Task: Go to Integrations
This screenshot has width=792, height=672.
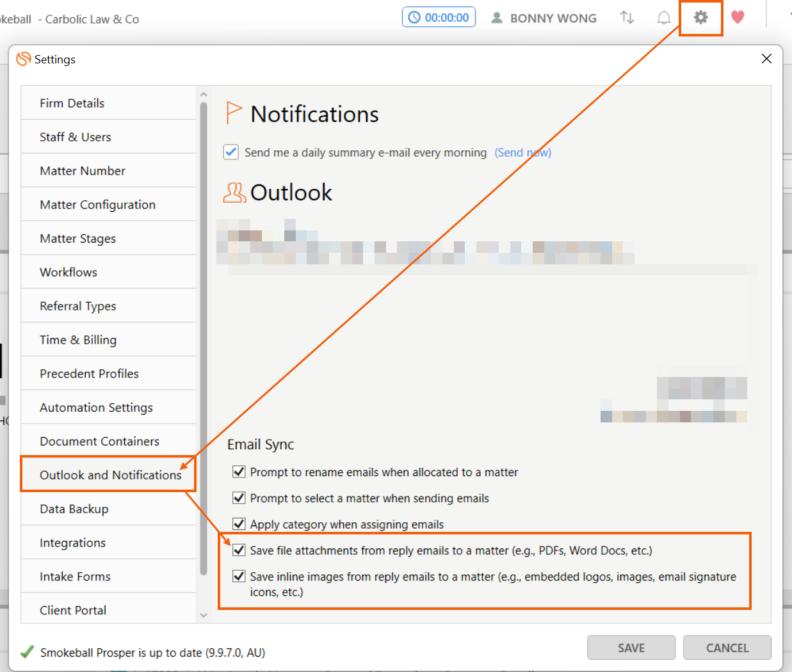Action: [x=108, y=543]
